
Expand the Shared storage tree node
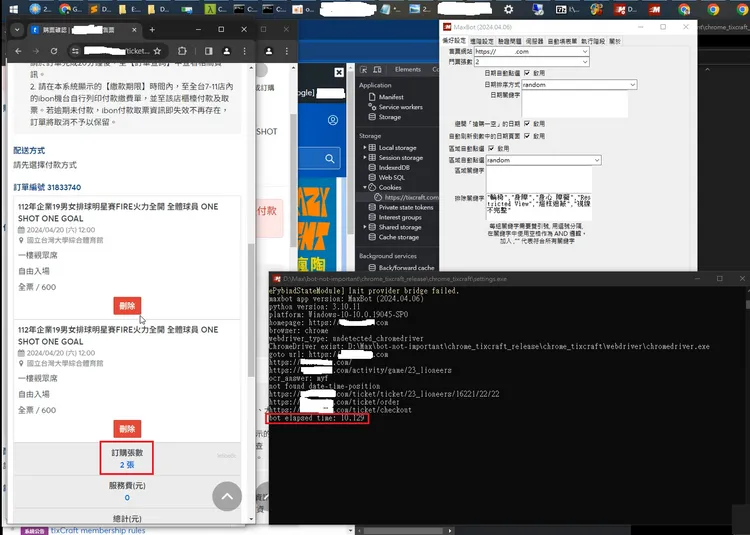[365, 227]
